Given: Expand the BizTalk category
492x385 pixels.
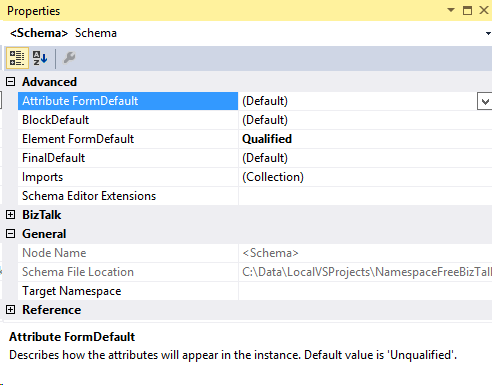Looking at the screenshot, I should coord(11,215).
